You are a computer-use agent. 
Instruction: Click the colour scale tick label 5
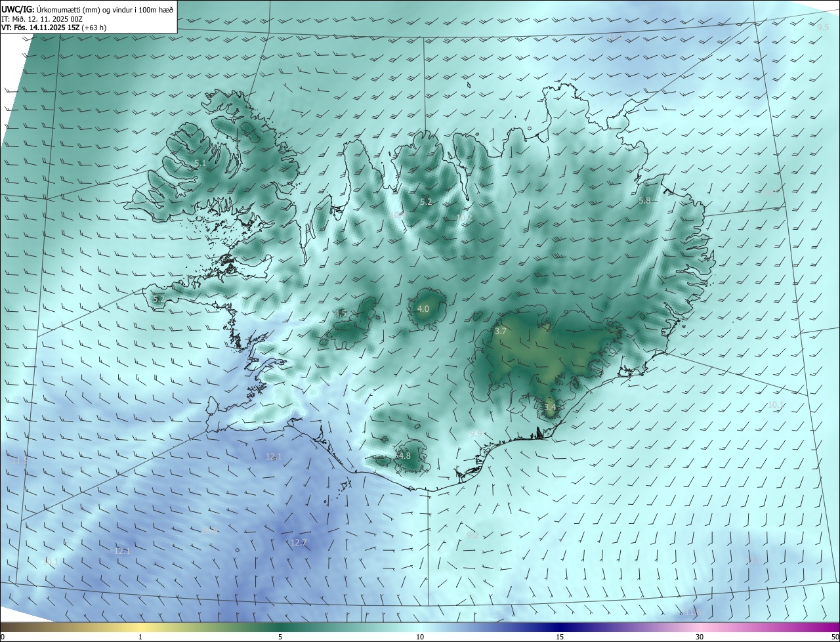280,637
